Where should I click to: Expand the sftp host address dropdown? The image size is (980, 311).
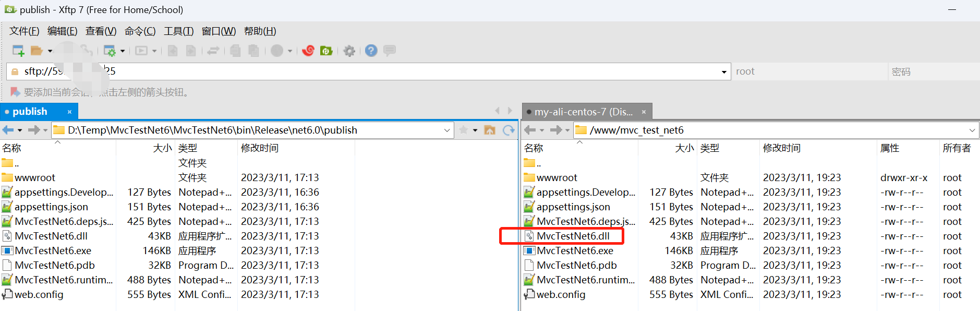(x=724, y=72)
